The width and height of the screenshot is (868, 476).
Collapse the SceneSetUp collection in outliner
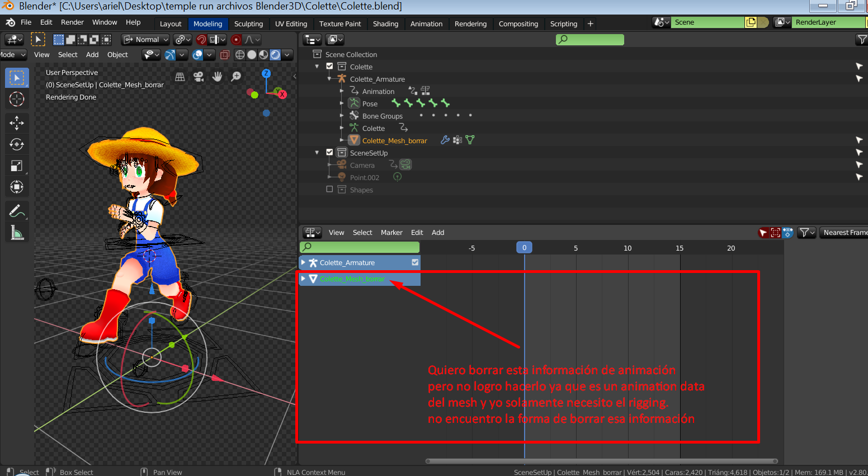pyautogui.click(x=317, y=153)
